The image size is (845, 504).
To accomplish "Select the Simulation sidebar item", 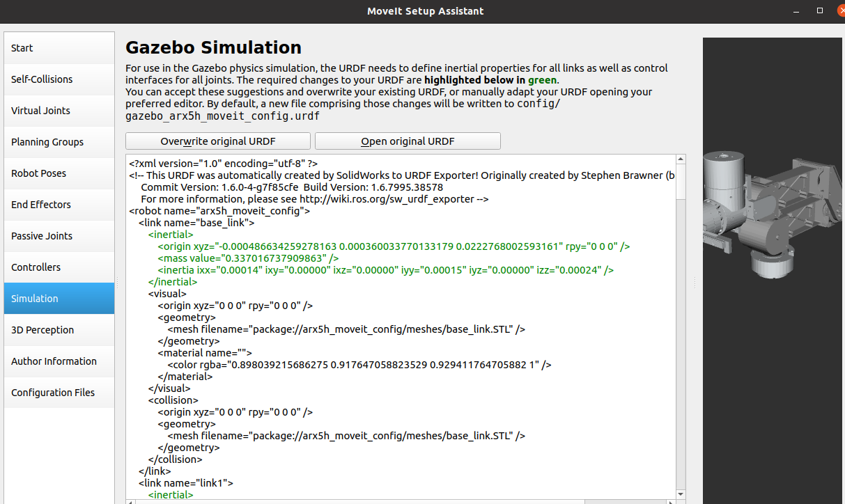I will coord(59,299).
